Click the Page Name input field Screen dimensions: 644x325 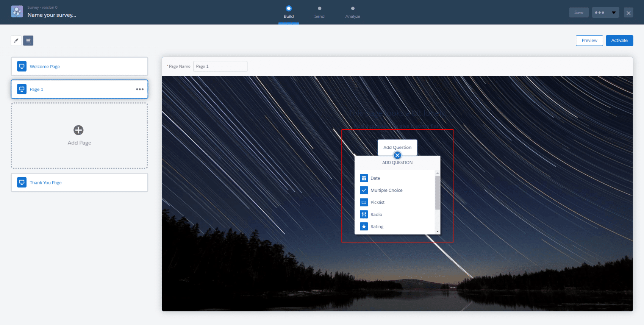[220, 66]
